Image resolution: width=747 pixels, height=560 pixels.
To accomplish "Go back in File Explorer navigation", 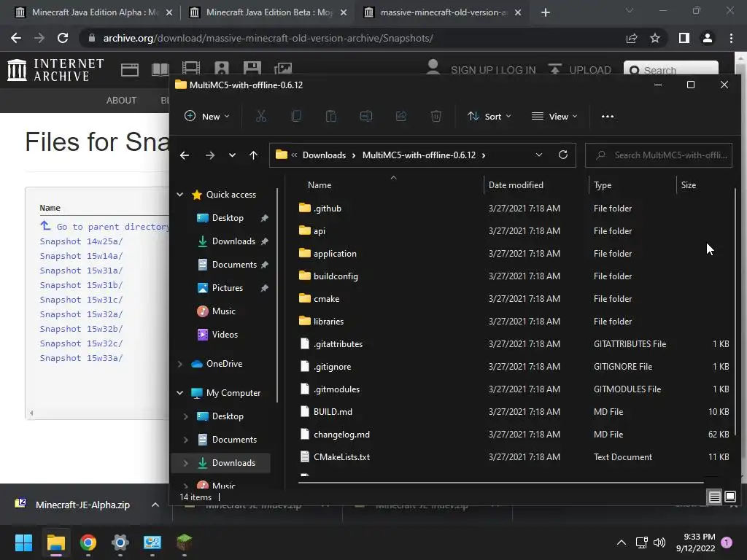I will [185, 155].
